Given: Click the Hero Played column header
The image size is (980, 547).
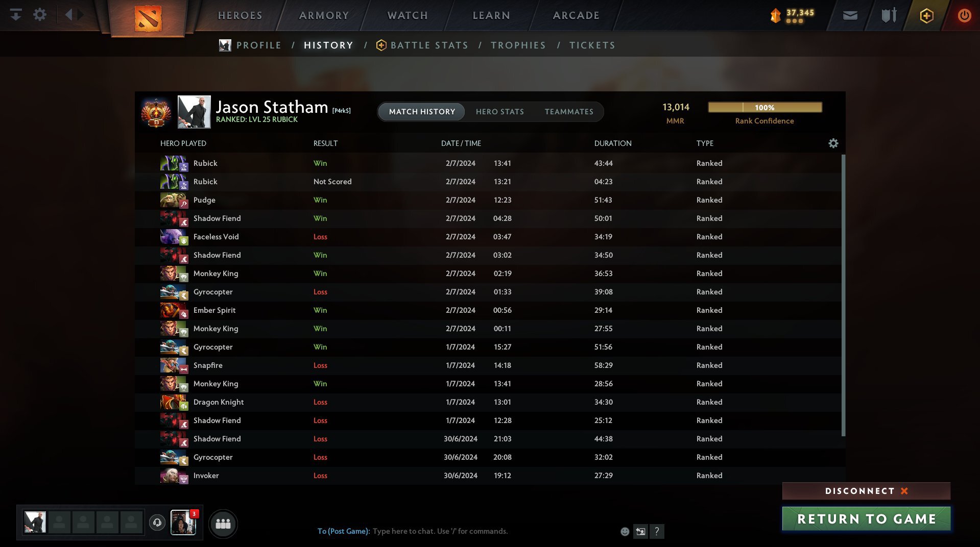Looking at the screenshot, I should coord(183,143).
